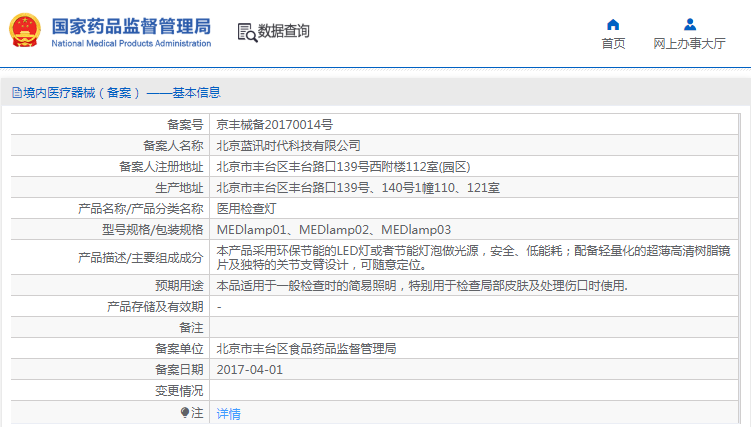The width and height of the screenshot is (751, 427).
Task: Click the national emblem logo
Action: point(24,30)
